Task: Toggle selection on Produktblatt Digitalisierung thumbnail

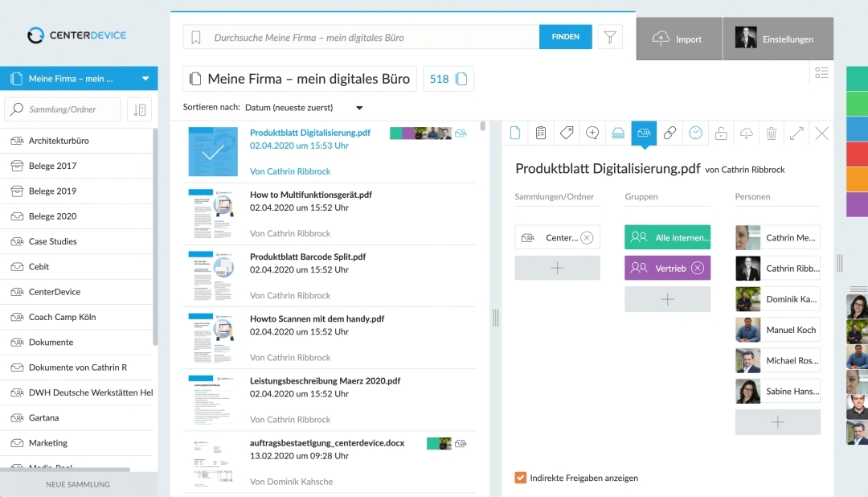Action: tap(213, 152)
